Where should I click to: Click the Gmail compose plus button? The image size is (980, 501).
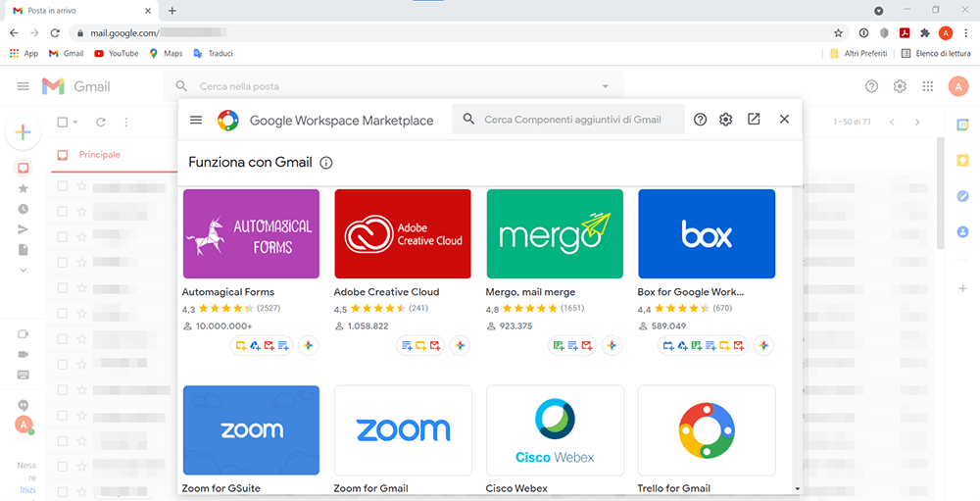pyautogui.click(x=24, y=132)
